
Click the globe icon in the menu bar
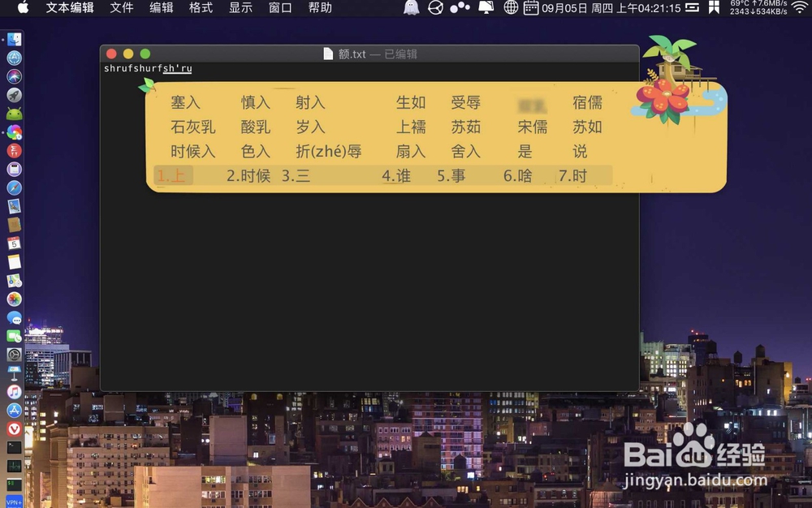coord(511,8)
